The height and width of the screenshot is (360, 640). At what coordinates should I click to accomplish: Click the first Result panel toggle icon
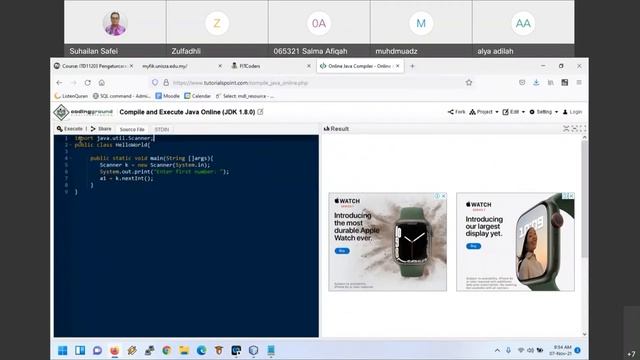[566, 129]
